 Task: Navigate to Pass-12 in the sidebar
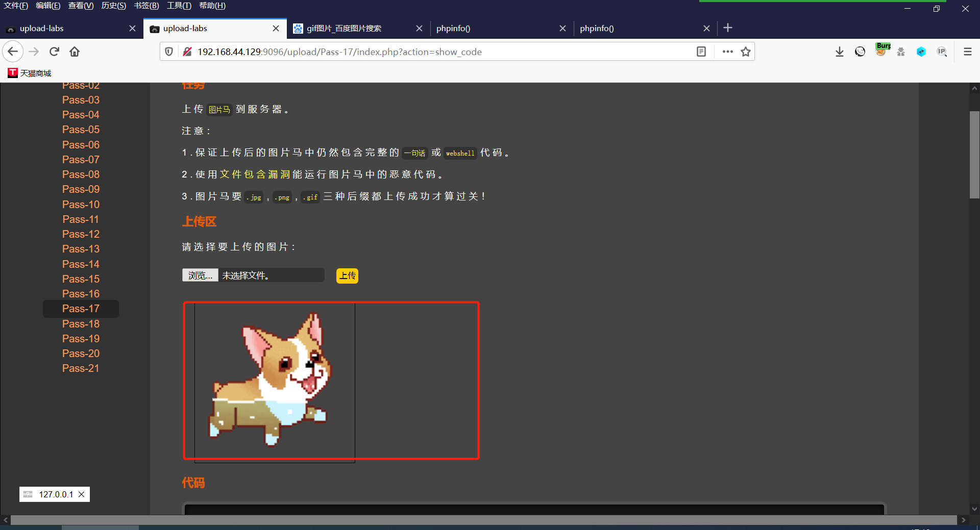[81, 234]
